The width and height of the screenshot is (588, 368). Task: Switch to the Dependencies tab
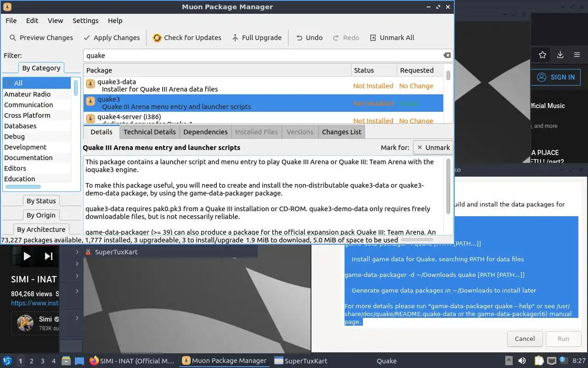pyautogui.click(x=205, y=132)
